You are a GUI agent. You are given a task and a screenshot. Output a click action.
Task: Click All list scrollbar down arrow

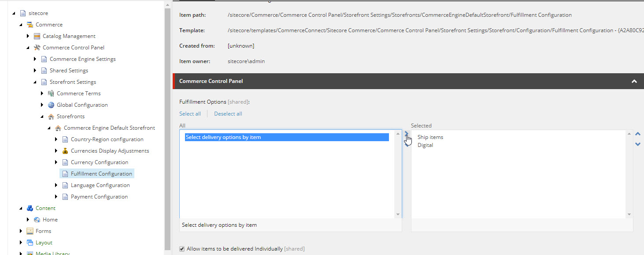click(398, 214)
